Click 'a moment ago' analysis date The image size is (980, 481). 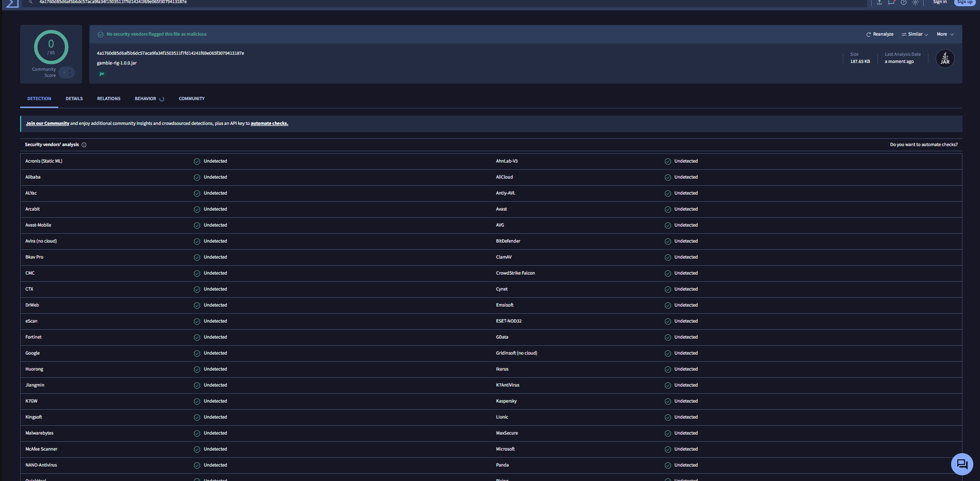[x=899, y=62]
